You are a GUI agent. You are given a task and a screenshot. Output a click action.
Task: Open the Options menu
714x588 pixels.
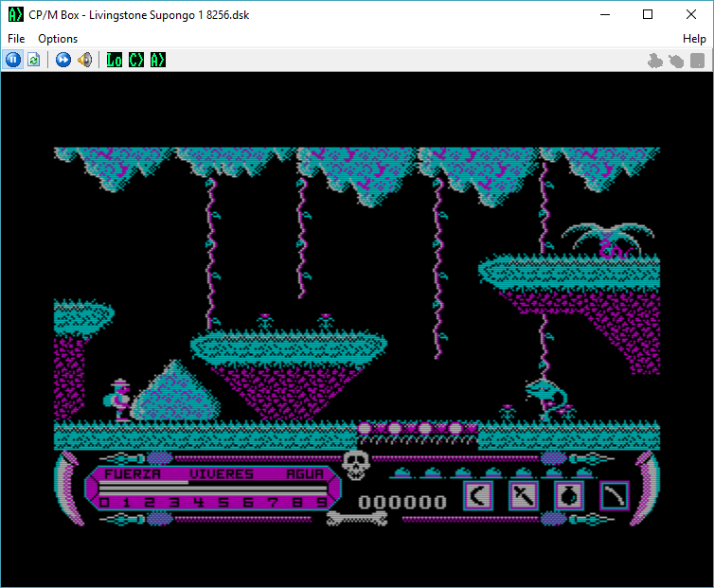pyautogui.click(x=58, y=39)
